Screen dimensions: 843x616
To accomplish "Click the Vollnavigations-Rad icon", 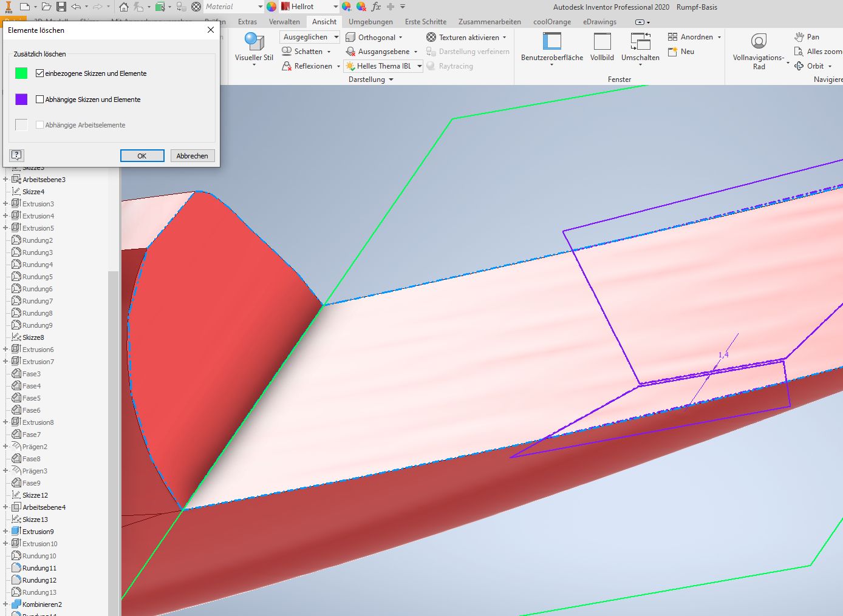I will point(759,42).
